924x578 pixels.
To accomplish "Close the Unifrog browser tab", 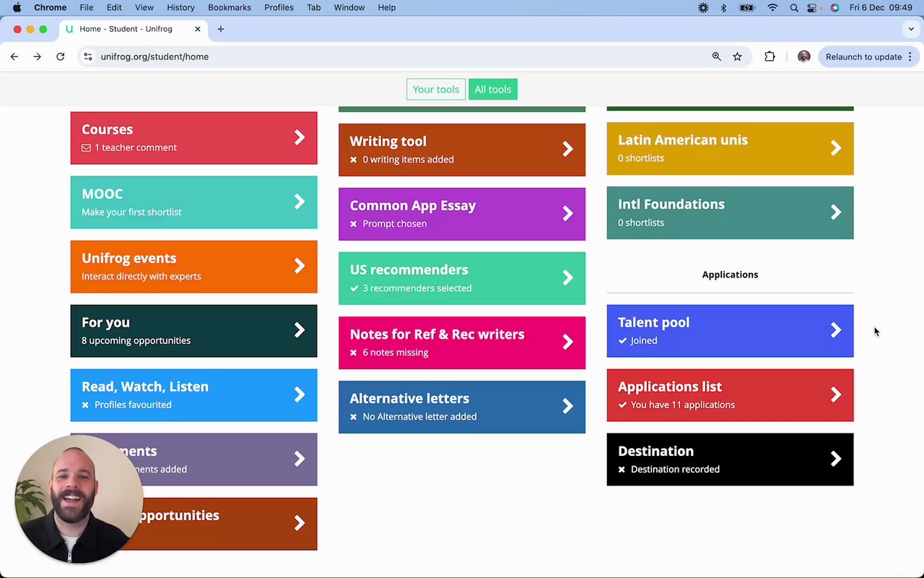I will coord(197,29).
